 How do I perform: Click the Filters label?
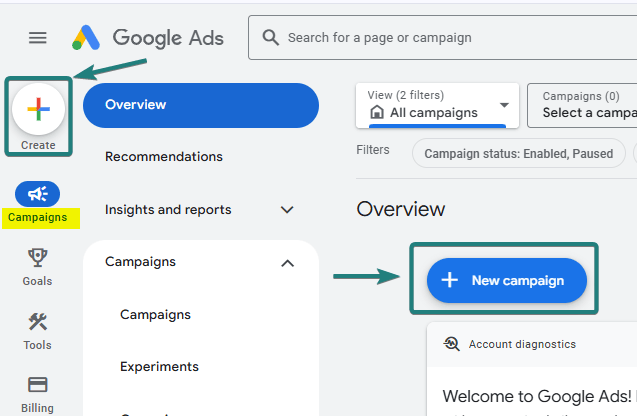coord(373,150)
